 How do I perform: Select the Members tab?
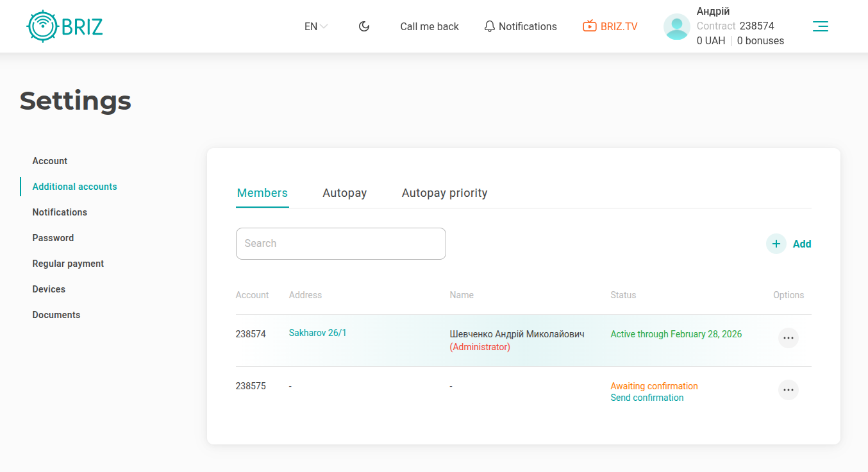262,193
